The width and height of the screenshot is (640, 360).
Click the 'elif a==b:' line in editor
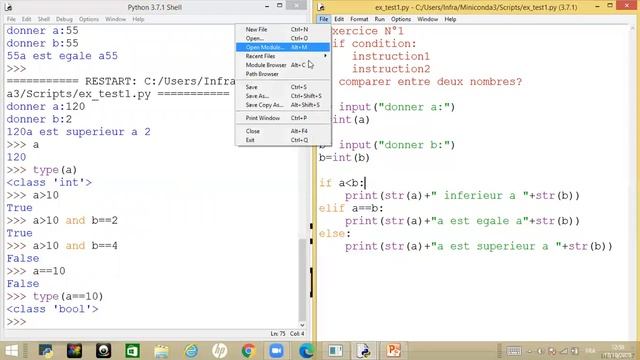tap(351, 208)
